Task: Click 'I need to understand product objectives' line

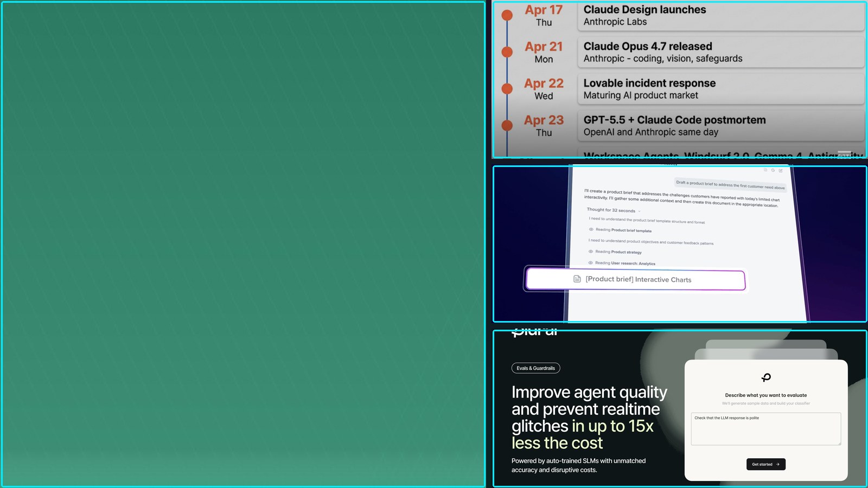Action: pyautogui.click(x=651, y=242)
